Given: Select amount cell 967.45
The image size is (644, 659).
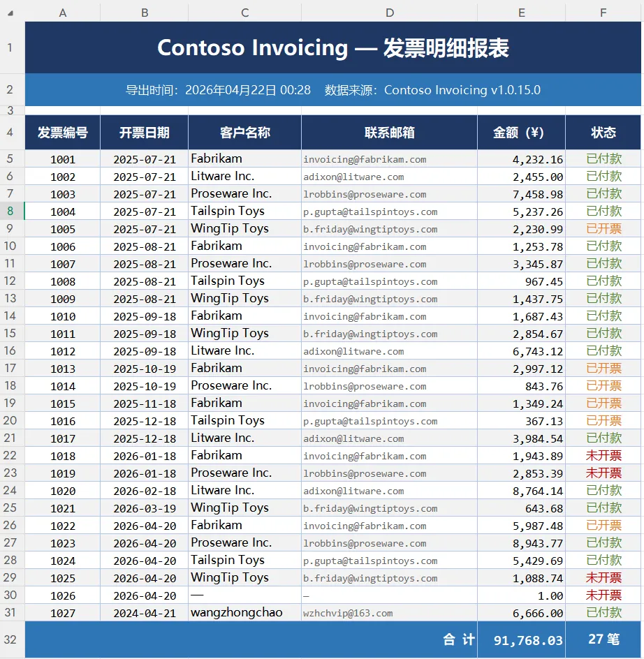Looking at the screenshot, I should (522, 281).
